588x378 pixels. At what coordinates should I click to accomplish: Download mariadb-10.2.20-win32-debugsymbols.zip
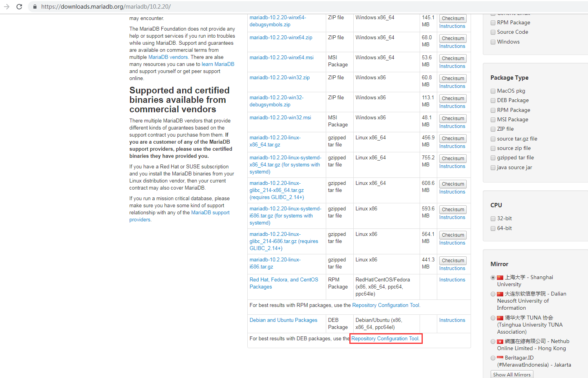(x=276, y=101)
